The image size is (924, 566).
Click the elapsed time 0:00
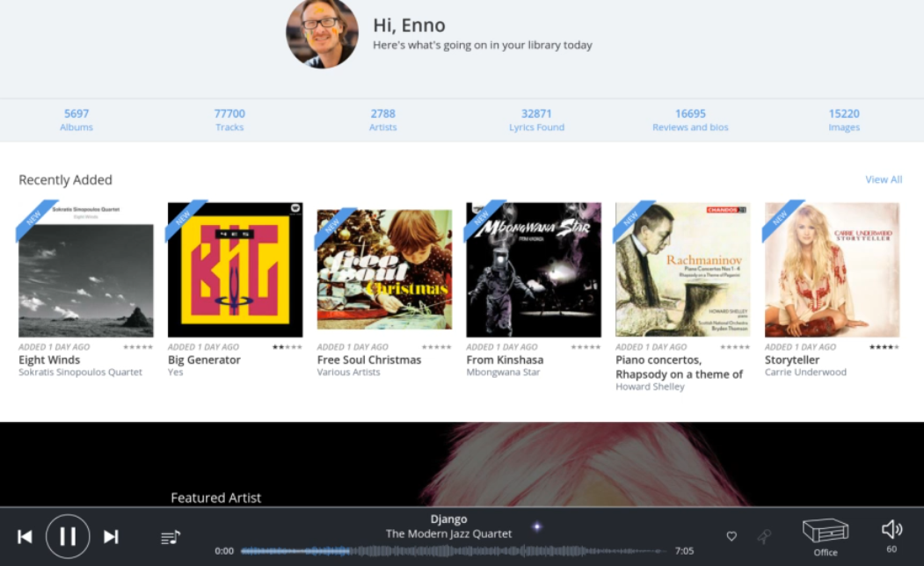224,551
